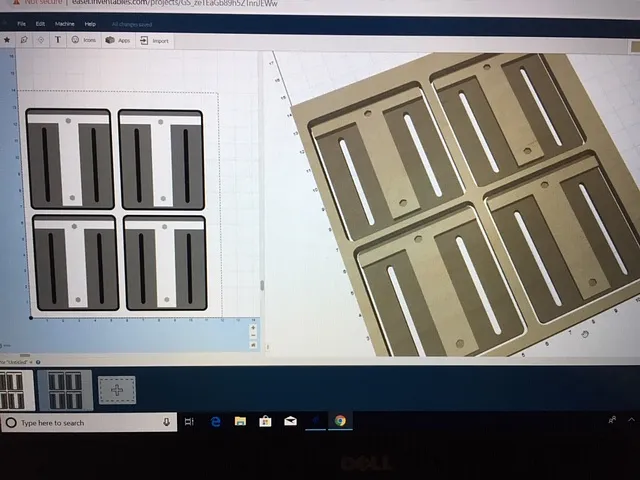Reset canvas view with home icon
The width and height of the screenshot is (640, 480).
coord(253,345)
